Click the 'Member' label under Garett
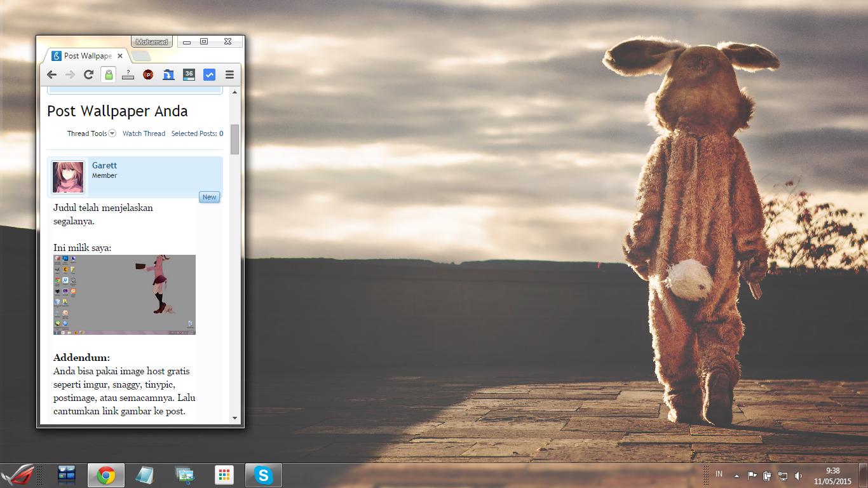The width and height of the screenshot is (868, 488). pos(104,175)
